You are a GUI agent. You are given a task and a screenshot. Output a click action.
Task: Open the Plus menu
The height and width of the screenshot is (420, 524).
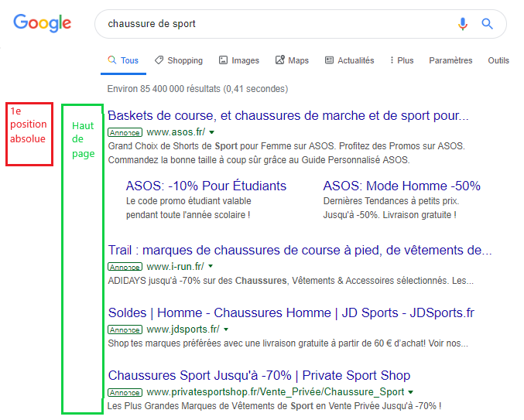pos(402,60)
